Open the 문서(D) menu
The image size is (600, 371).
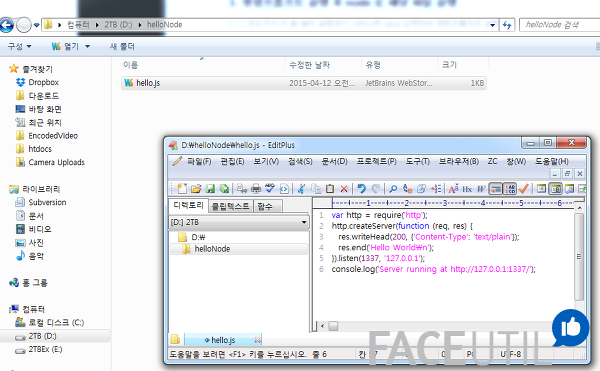point(334,161)
